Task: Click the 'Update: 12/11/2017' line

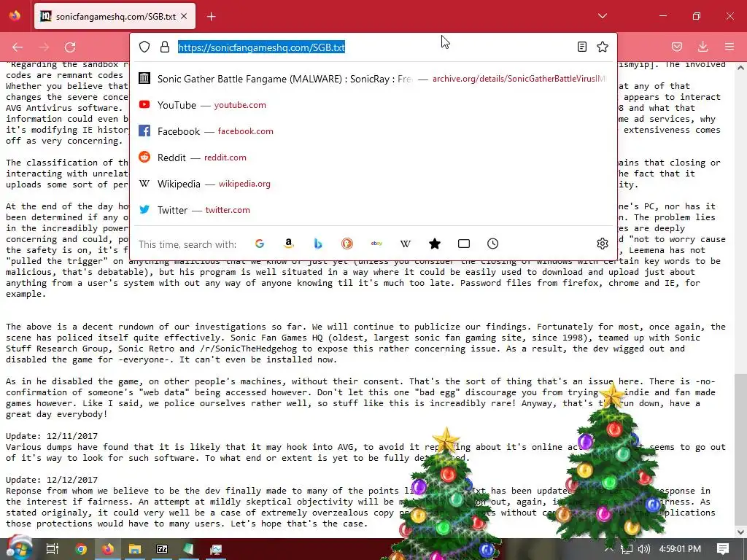Action: click(x=52, y=436)
